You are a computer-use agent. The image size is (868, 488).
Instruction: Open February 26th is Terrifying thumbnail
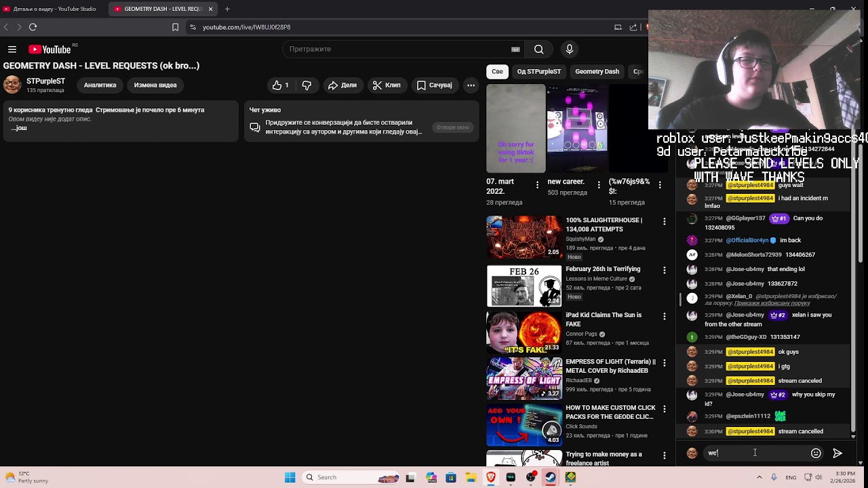[524, 286]
